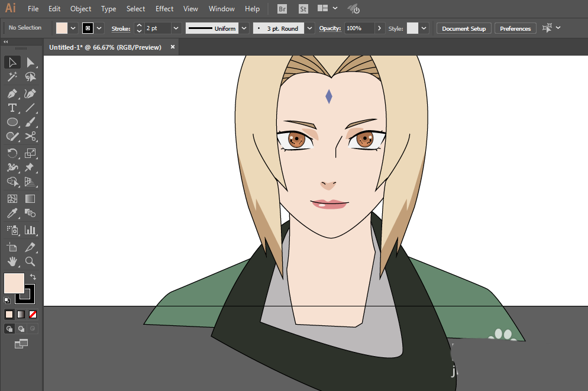Click the GPU Performance rocket icon
Screen dimensions: 588x391
[x=353, y=9]
